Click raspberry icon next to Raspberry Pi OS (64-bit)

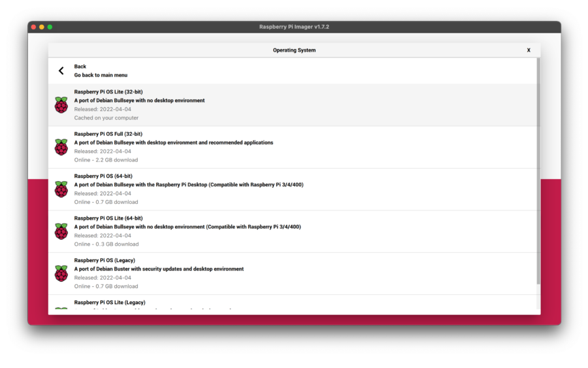(61, 190)
